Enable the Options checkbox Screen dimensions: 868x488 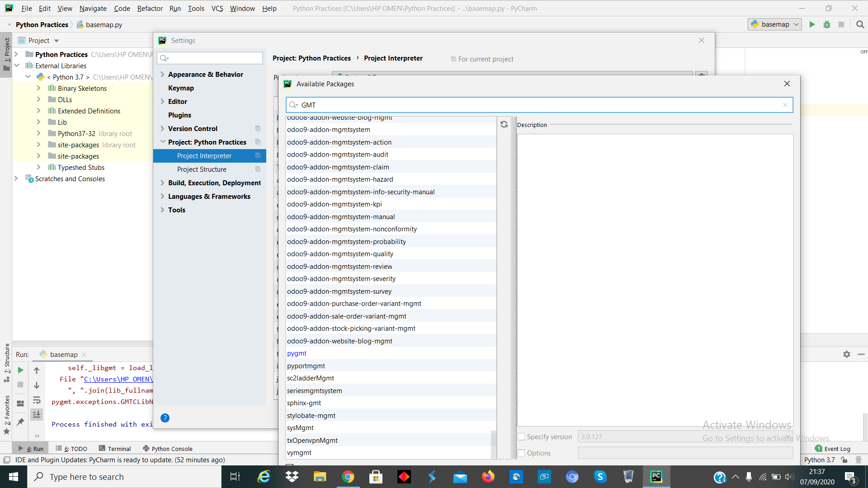coord(522,453)
